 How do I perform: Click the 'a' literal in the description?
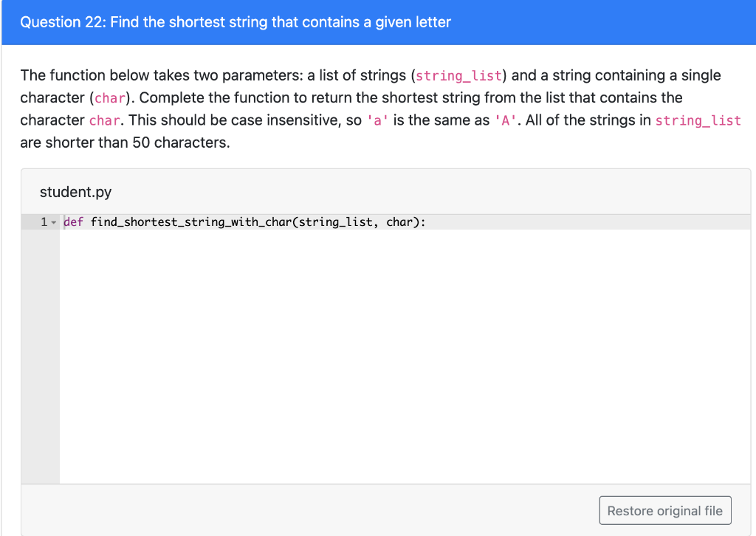[377, 120]
